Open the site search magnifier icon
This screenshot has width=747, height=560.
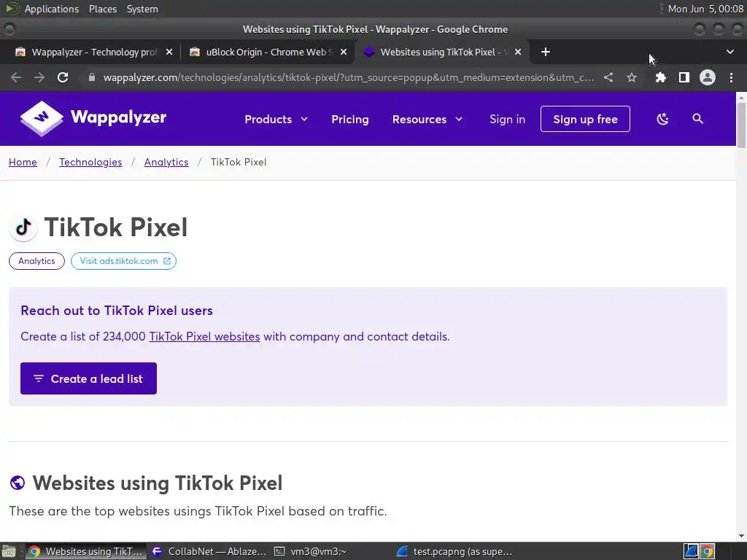tap(697, 119)
